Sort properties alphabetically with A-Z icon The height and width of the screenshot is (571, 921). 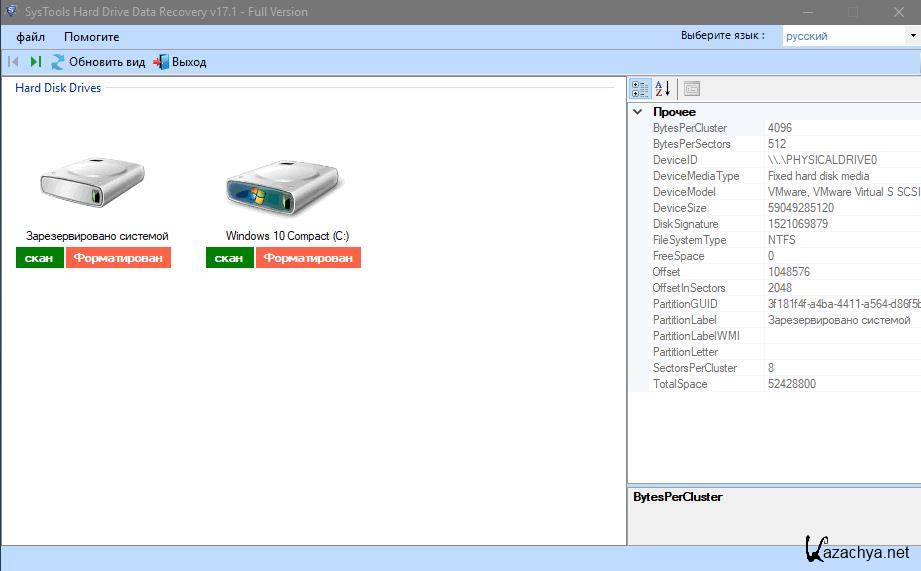point(663,89)
